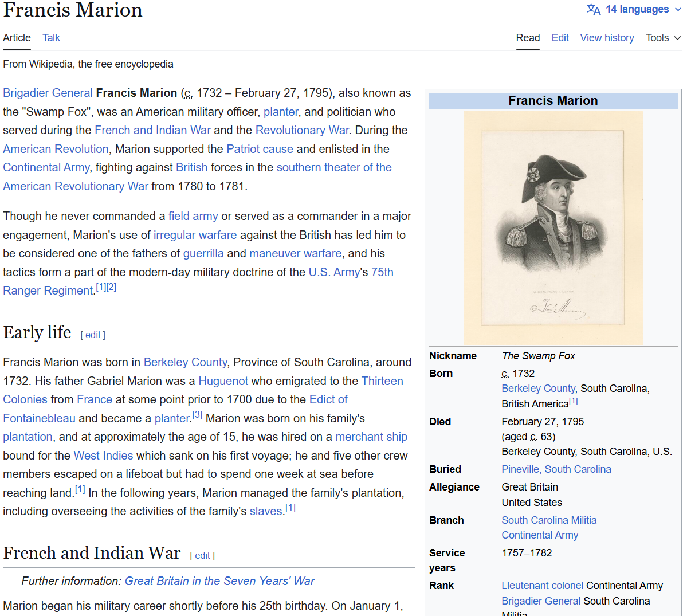Jump to citation [1] after British America
The image size is (687, 616).
pos(573,401)
